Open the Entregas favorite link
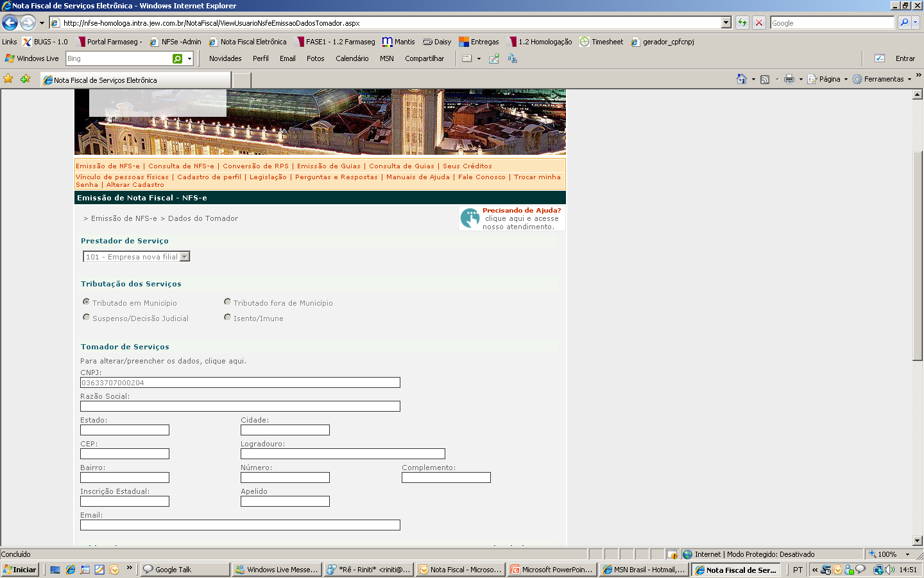Screen dimensions: 924x578 click(479, 42)
